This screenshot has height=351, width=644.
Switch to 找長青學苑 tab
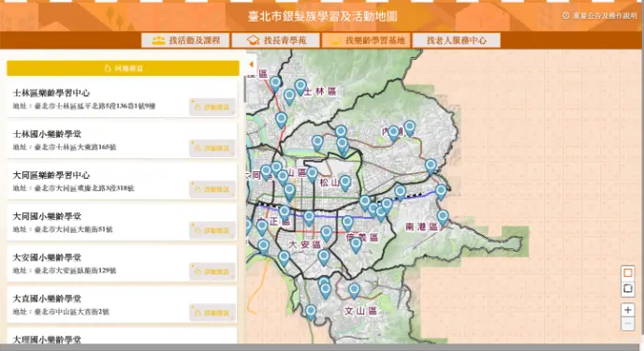(x=275, y=40)
